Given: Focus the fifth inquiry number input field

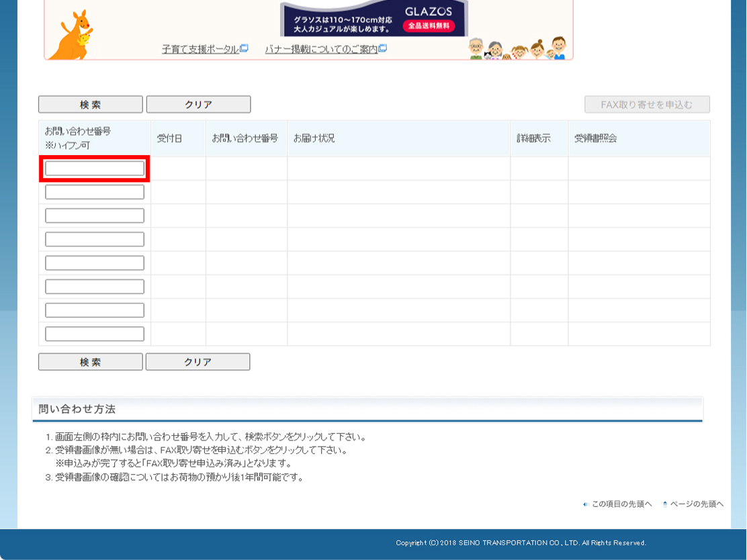Looking at the screenshot, I should [95, 263].
